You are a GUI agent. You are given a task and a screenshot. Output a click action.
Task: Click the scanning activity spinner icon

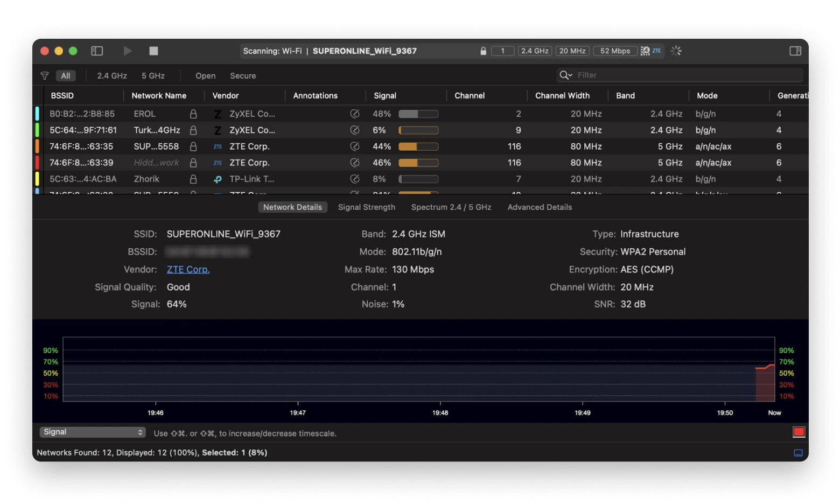(x=676, y=51)
